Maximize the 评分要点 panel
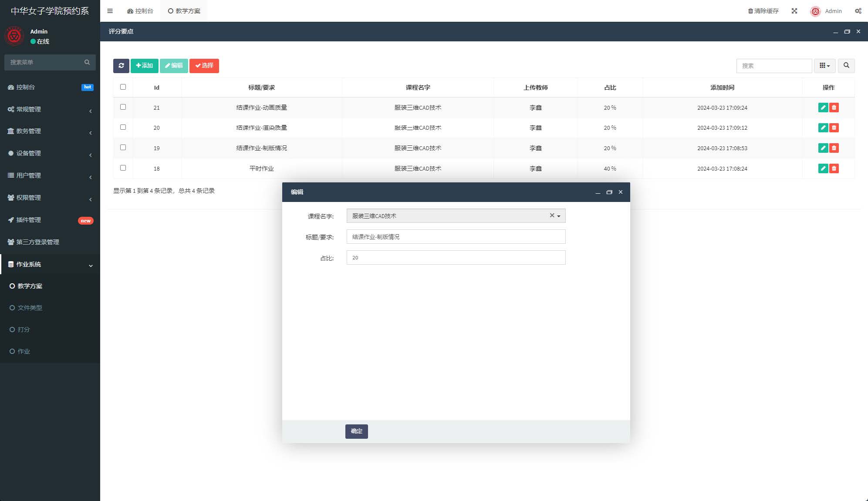868x501 pixels. click(847, 31)
